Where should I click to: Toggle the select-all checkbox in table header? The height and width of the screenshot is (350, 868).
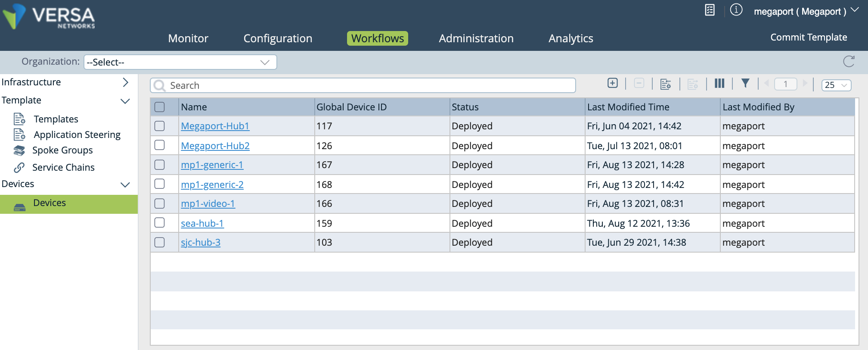160,107
